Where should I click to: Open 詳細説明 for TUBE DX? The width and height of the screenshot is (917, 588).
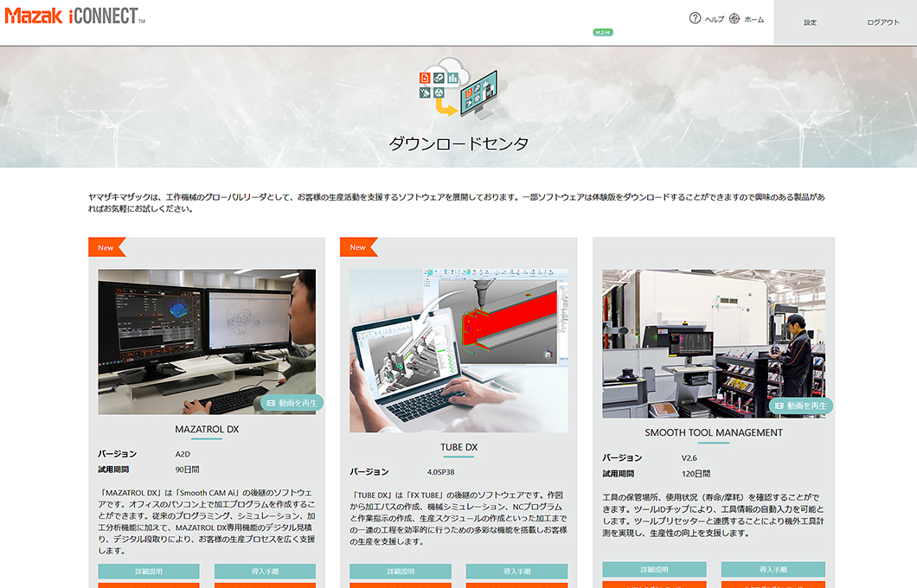[x=401, y=571]
